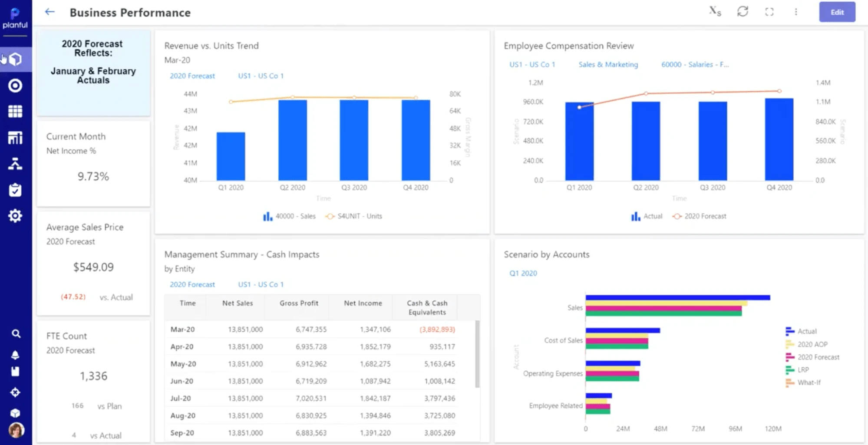Open the grid view icon in sidebar
This screenshot has width=868, height=445.
coord(15,112)
